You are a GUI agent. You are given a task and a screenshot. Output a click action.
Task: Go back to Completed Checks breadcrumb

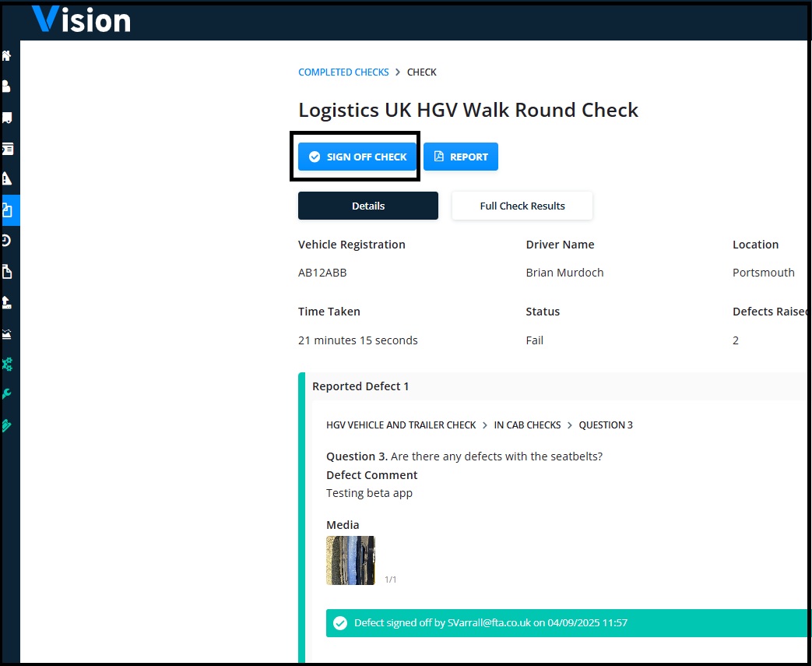click(x=343, y=72)
